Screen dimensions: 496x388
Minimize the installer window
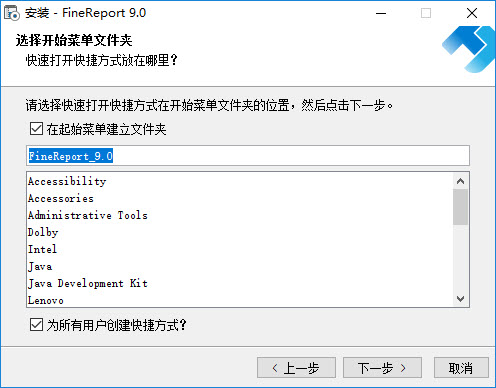pyautogui.click(x=381, y=13)
